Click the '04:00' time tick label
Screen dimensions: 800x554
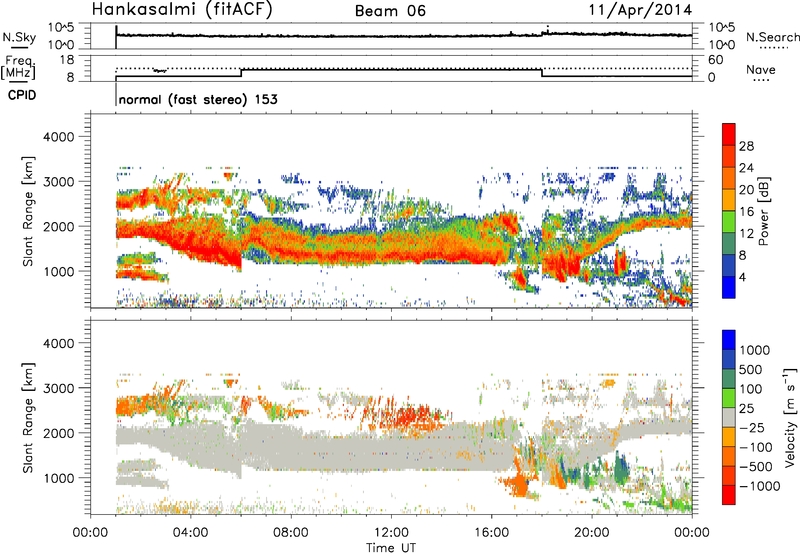click(191, 533)
